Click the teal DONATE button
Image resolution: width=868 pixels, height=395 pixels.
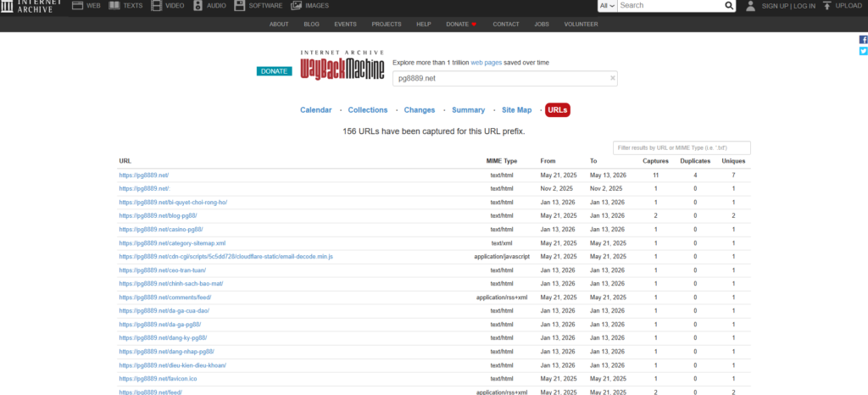[x=274, y=71]
